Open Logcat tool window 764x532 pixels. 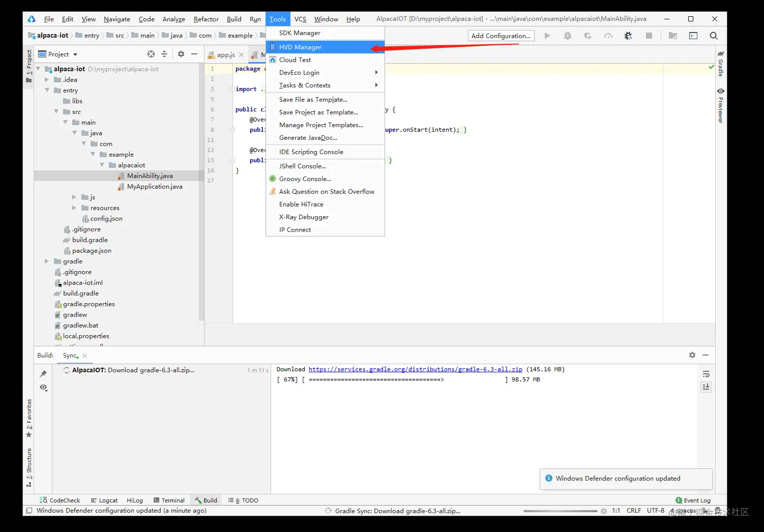coord(104,500)
